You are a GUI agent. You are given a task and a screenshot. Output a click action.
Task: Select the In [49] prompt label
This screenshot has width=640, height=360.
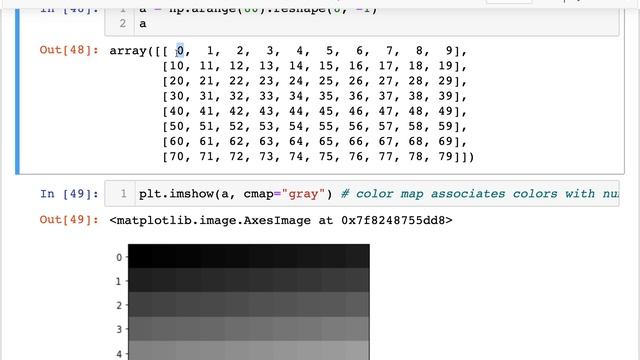pyautogui.click(x=69, y=193)
